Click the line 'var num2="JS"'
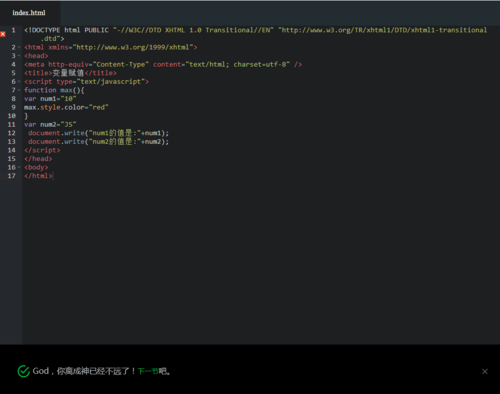Image resolution: width=500 pixels, height=394 pixels. click(50, 124)
